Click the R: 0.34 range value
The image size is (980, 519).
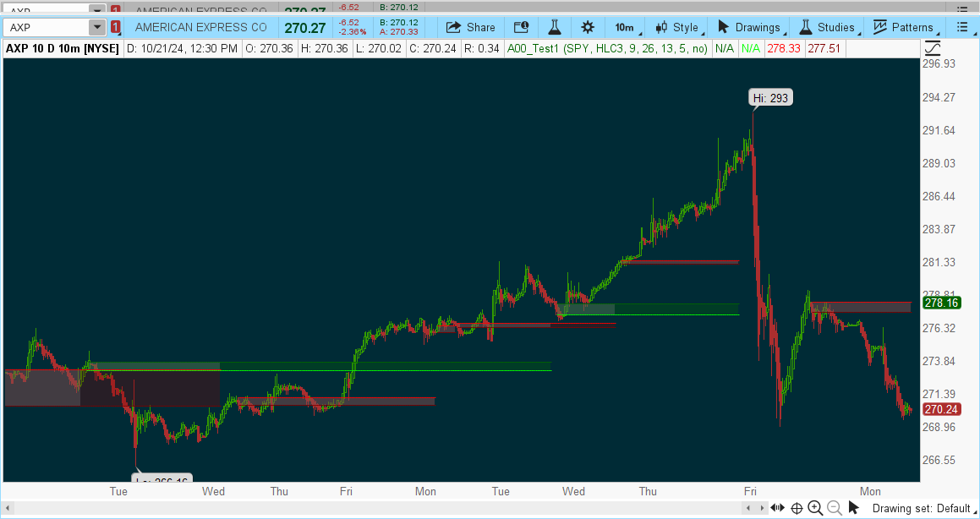pos(481,49)
